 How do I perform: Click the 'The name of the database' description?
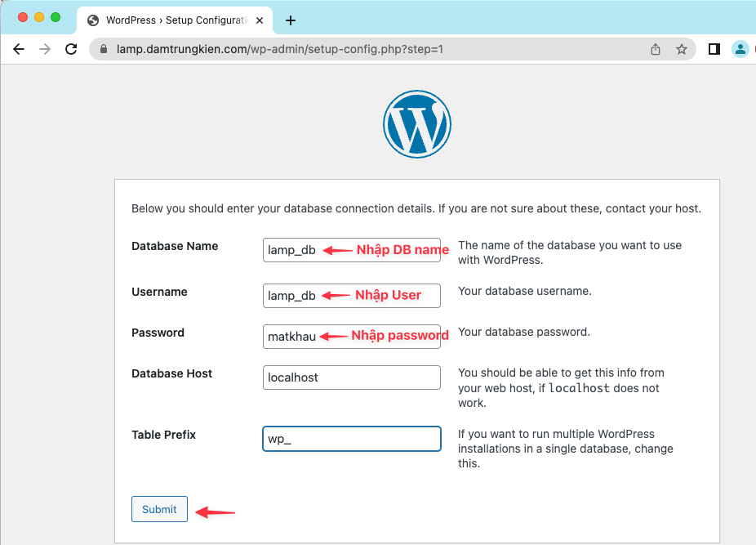point(570,252)
